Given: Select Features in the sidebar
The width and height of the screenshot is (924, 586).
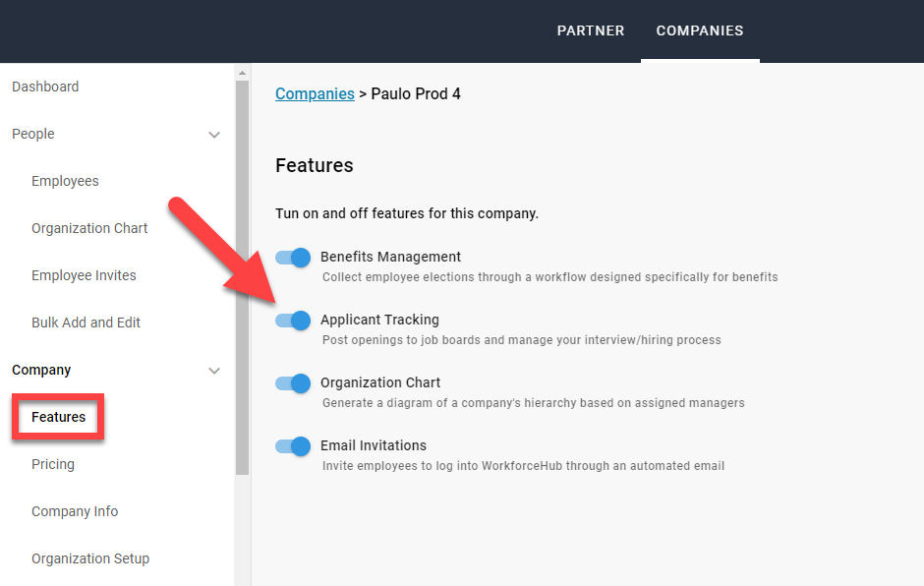Looking at the screenshot, I should click(57, 417).
